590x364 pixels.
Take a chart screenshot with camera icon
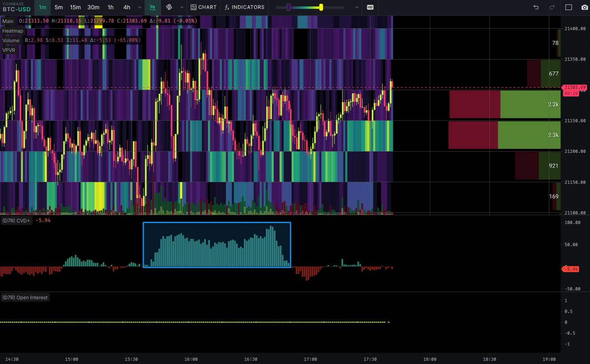(584, 7)
